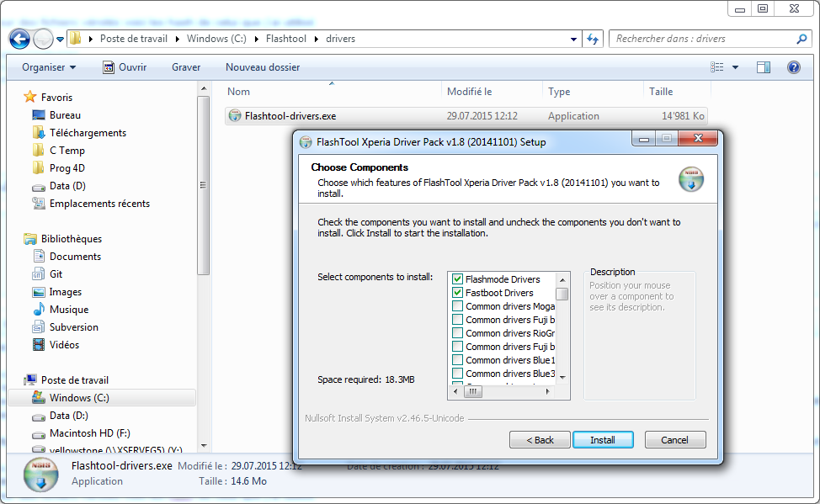This screenshot has height=504, width=820.
Task: Uncheck Flashmode Drivers checkbox
Action: 458,279
